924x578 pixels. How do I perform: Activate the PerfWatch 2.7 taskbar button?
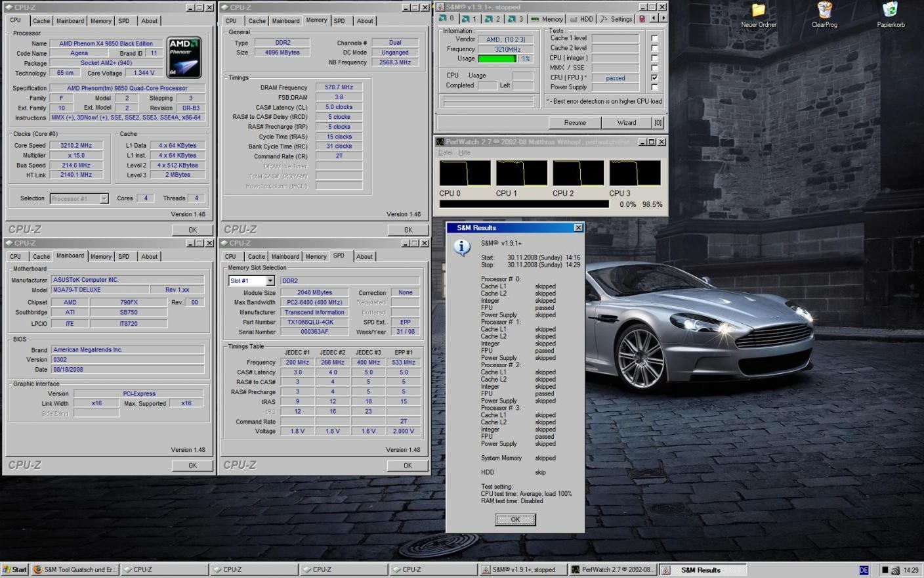click(x=612, y=569)
